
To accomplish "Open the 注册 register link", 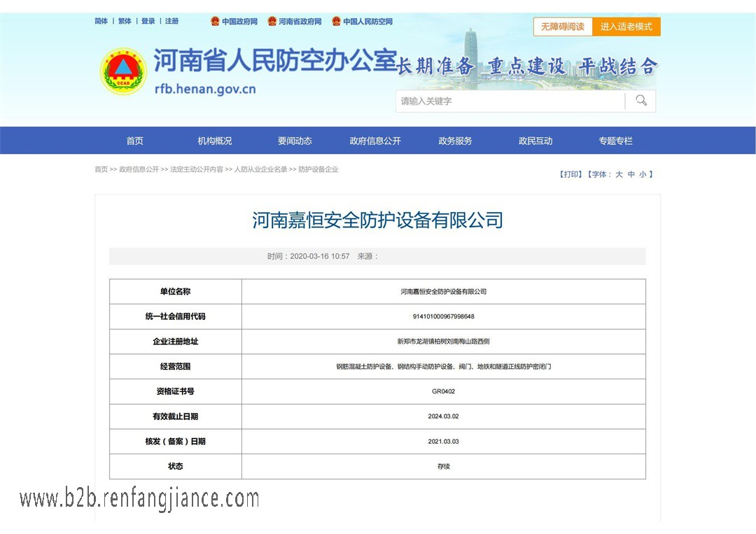I will coord(171,21).
